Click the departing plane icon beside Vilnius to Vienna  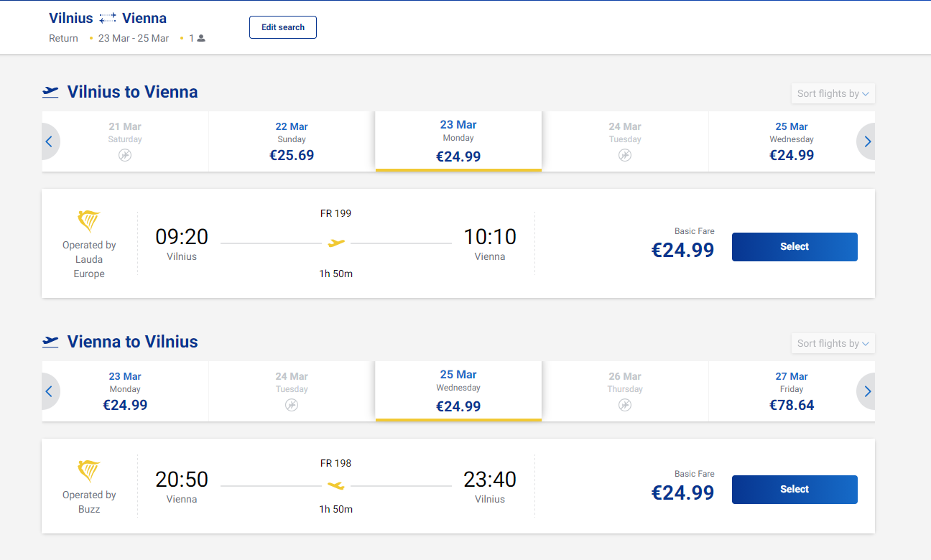coord(50,92)
